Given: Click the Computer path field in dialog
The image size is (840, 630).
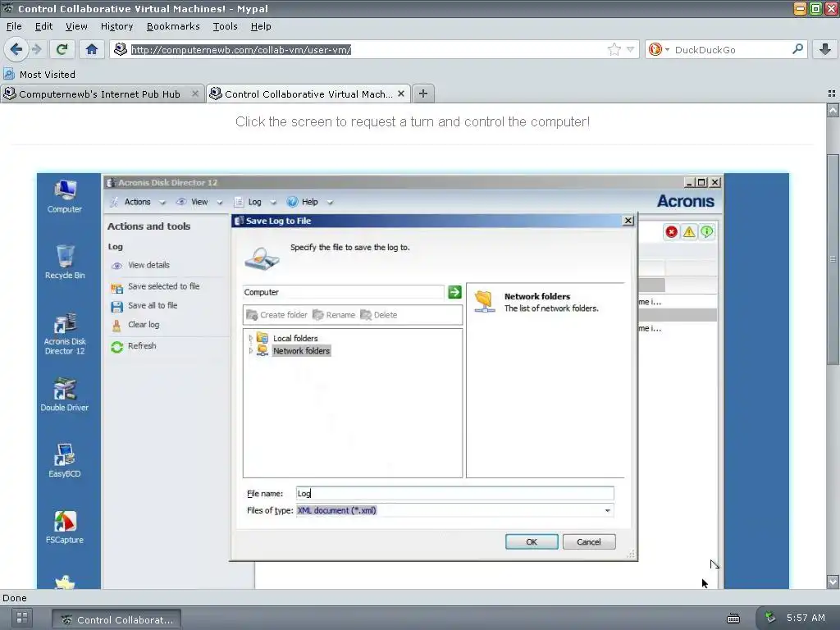Looking at the screenshot, I should tap(344, 292).
